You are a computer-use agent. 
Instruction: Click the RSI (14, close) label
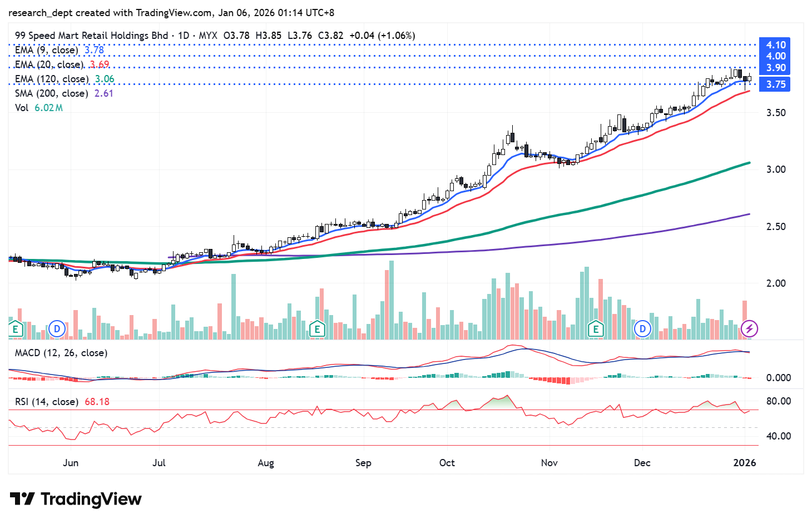click(46, 401)
